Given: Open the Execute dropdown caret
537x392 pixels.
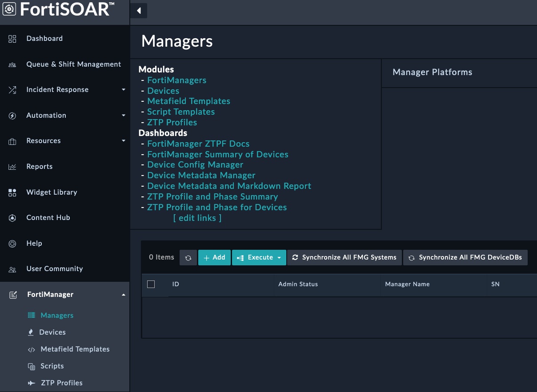Looking at the screenshot, I should (x=279, y=258).
